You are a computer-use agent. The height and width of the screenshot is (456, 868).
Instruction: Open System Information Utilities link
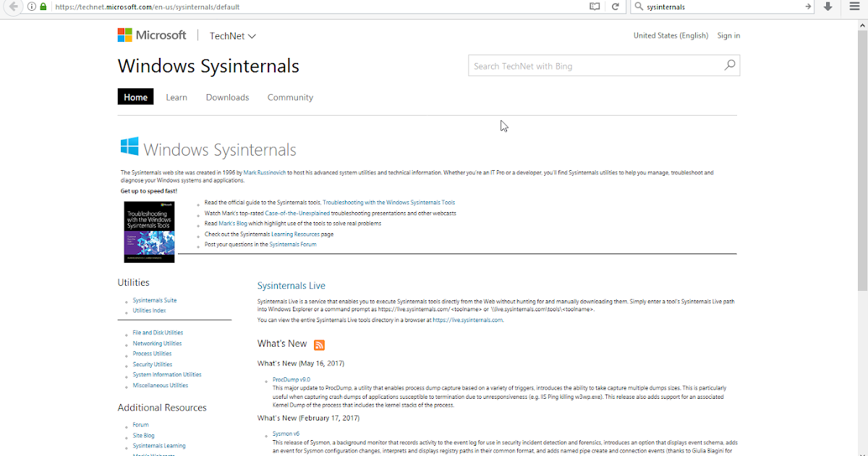pos(167,375)
